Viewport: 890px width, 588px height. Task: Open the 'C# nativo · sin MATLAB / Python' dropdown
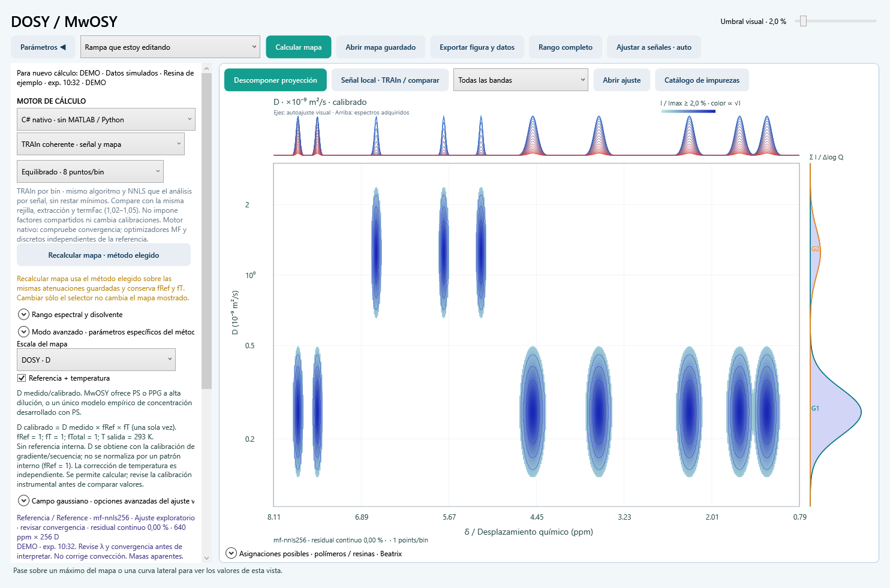coord(106,120)
